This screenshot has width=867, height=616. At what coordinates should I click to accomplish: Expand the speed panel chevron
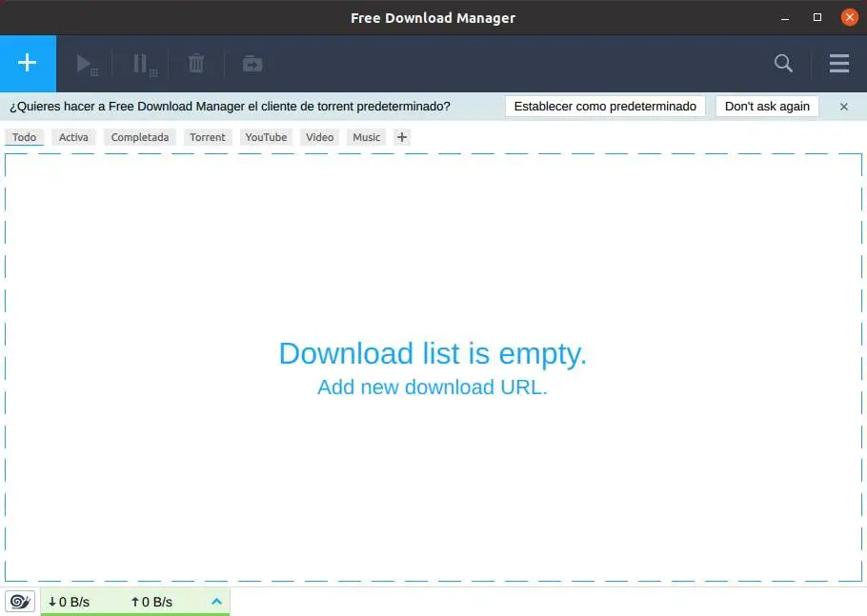[x=217, y=602]
